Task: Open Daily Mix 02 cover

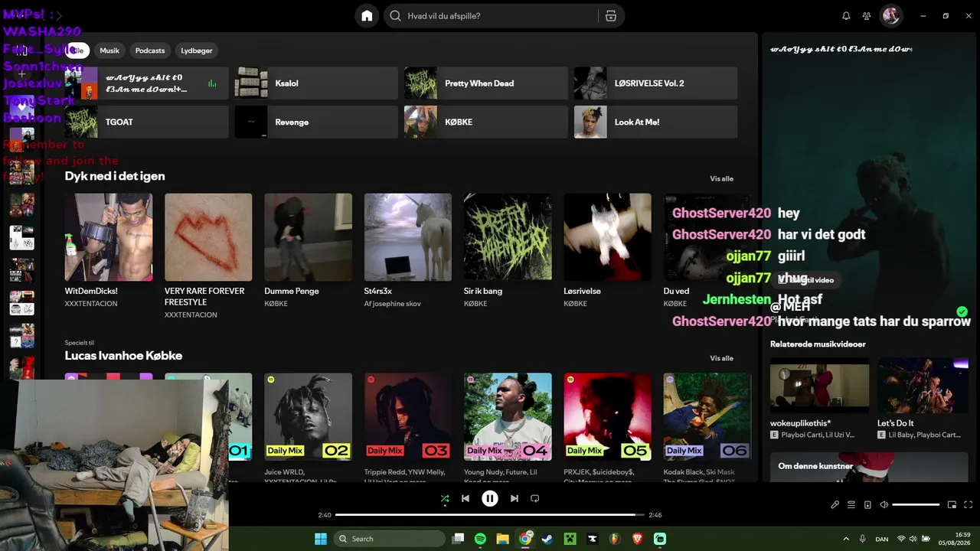Action: point(309,416)
